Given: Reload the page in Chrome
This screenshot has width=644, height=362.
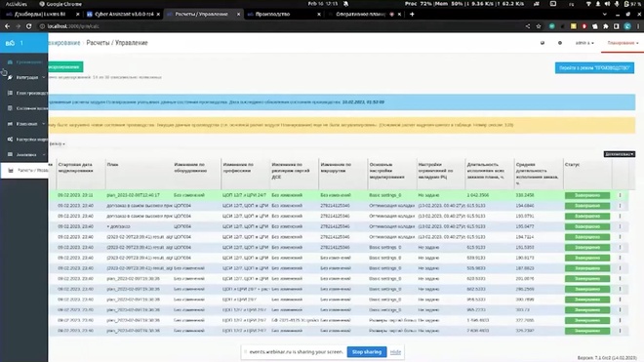Looking at the screenshot, I should point(28,26).
